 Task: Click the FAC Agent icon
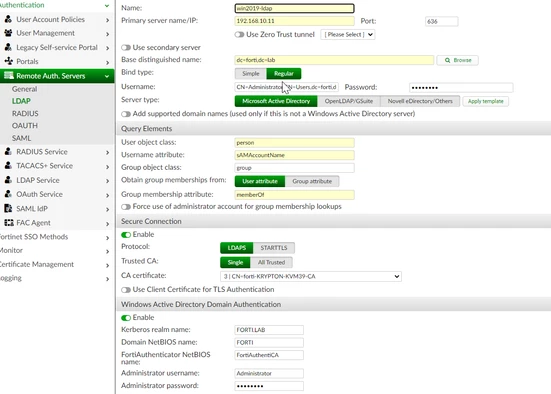[x=8, y=222]
